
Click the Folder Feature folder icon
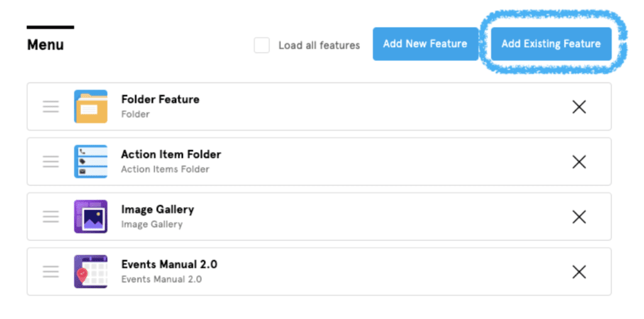click(91, 106)
